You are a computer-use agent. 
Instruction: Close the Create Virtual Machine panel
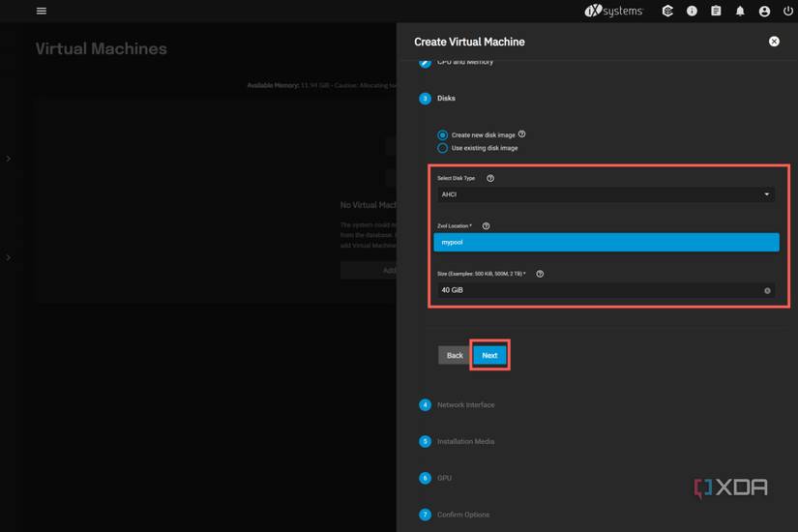click(x=774, y=42)
